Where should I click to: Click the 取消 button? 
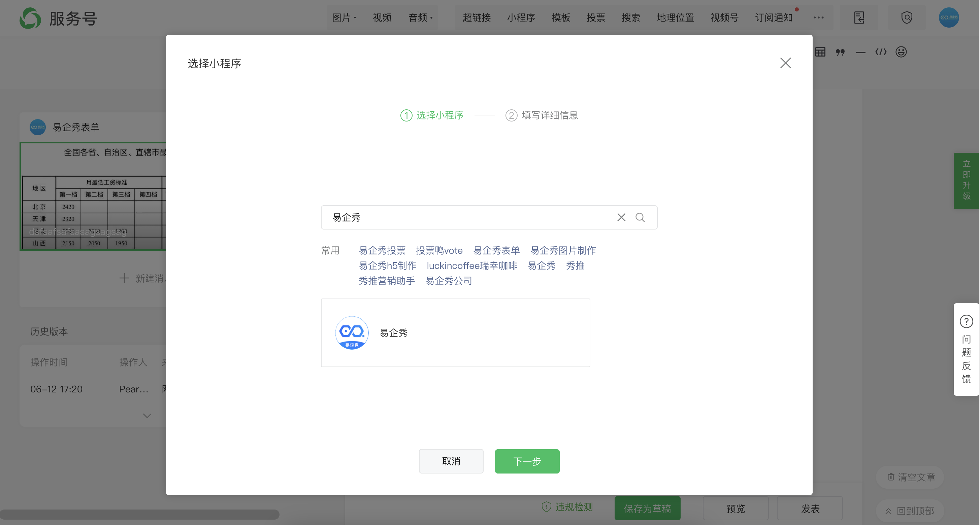click(x=451, y=461)
